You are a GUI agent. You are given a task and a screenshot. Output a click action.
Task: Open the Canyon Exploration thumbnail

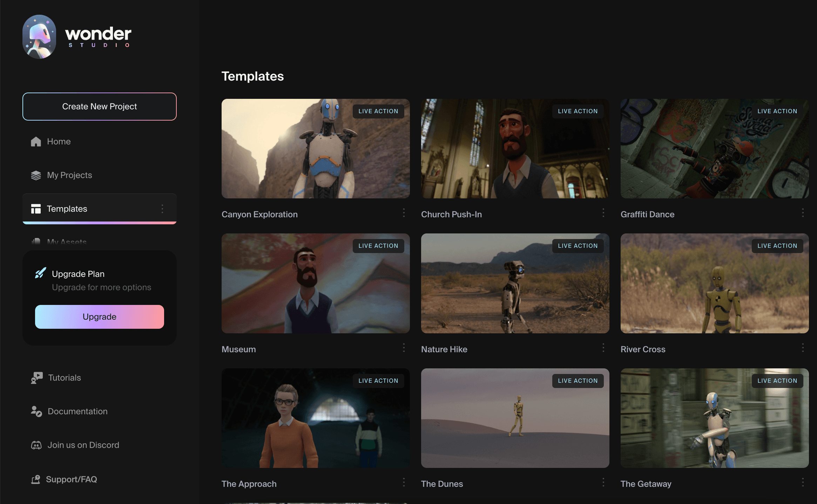point(316,149)
